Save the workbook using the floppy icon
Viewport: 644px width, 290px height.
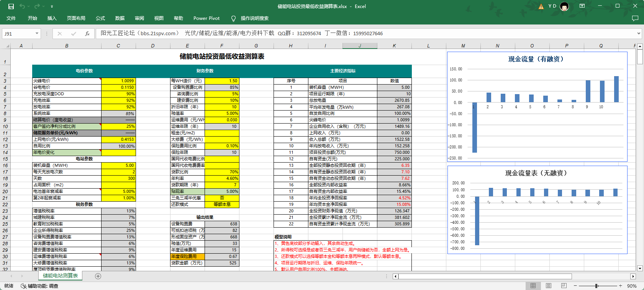tap(11, 7)
